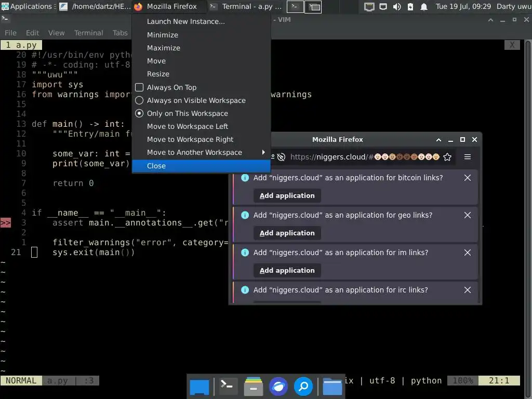Viewport: 532px width, 399px height.
Task: Switch to Terminal - a.py taskbar button
Action: coord(246,6)
